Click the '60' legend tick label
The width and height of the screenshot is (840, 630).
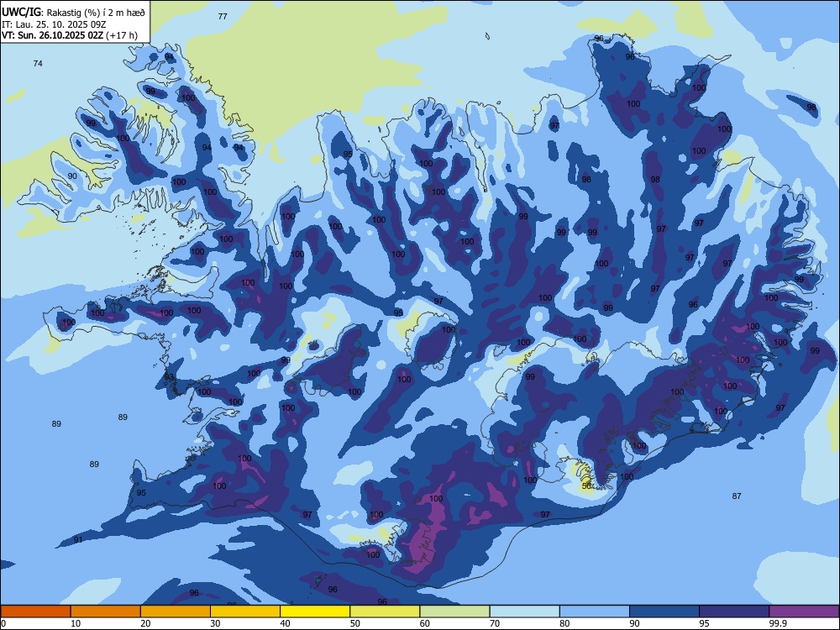tap(425, 623)
